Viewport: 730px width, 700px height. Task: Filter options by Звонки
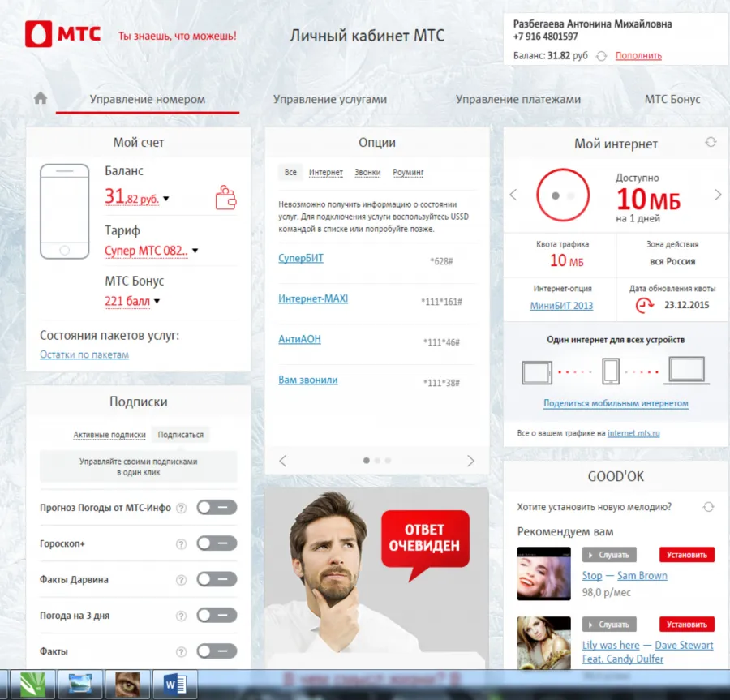tap(367, 173)
